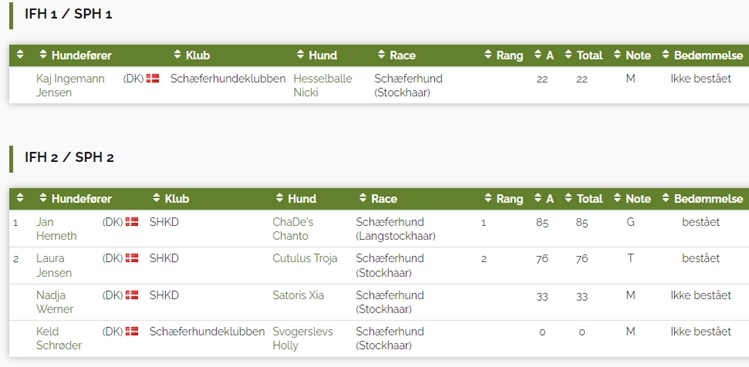Sort IFH 2 table by A score
Screen dimensions: 749x367
(544, 199)
